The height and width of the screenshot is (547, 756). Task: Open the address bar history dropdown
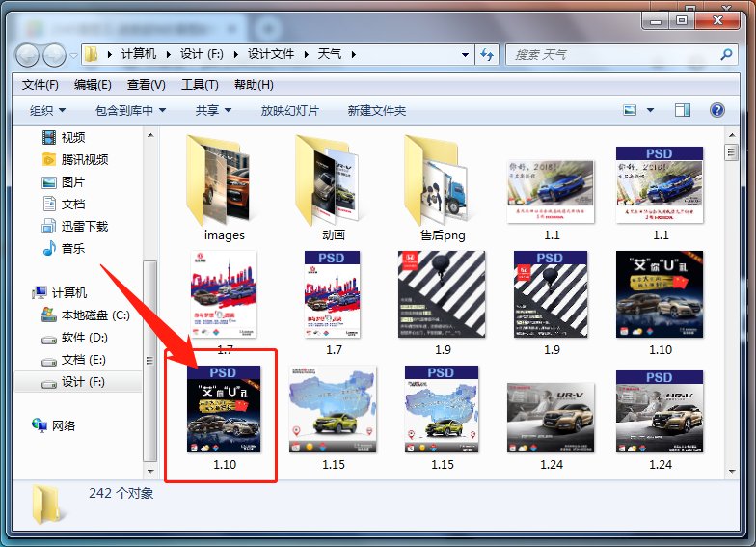tap(465, 54)
